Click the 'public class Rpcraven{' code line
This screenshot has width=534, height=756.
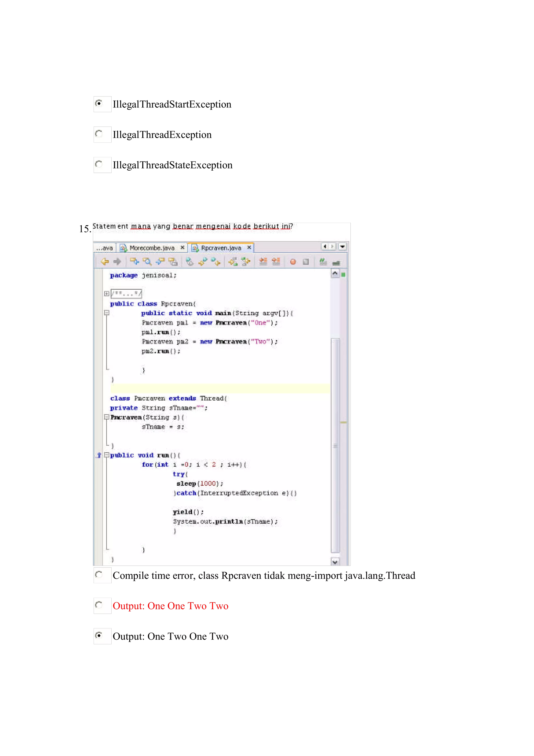tap(153, 304)
